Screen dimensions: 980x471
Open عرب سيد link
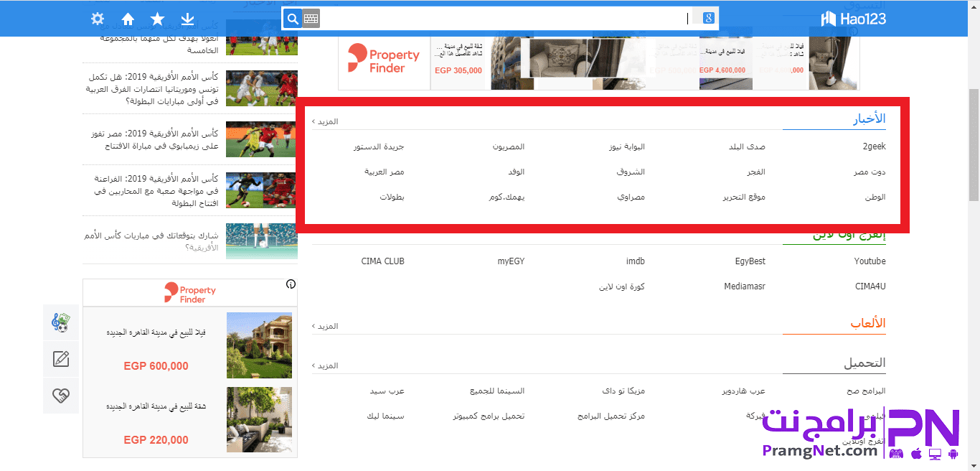click(387, 391)
